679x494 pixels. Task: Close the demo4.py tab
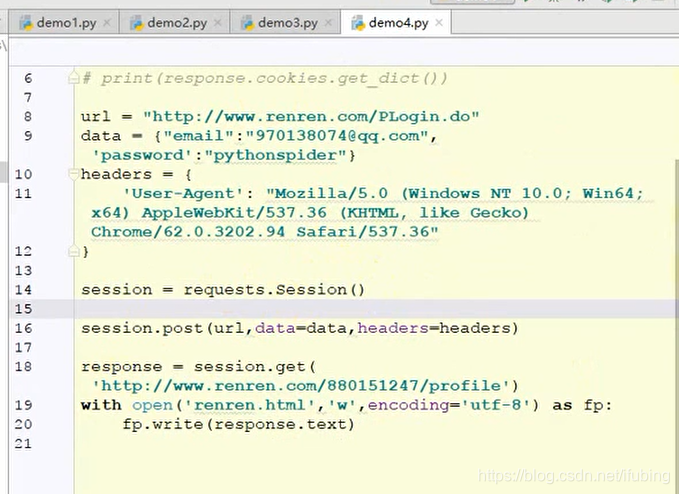pos(439,23)
